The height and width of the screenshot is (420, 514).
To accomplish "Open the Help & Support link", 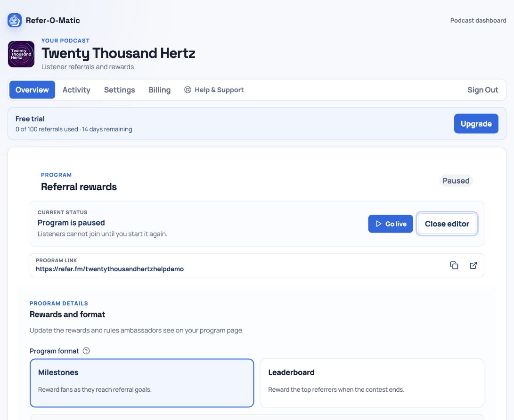I will click(x=219, y=90).
